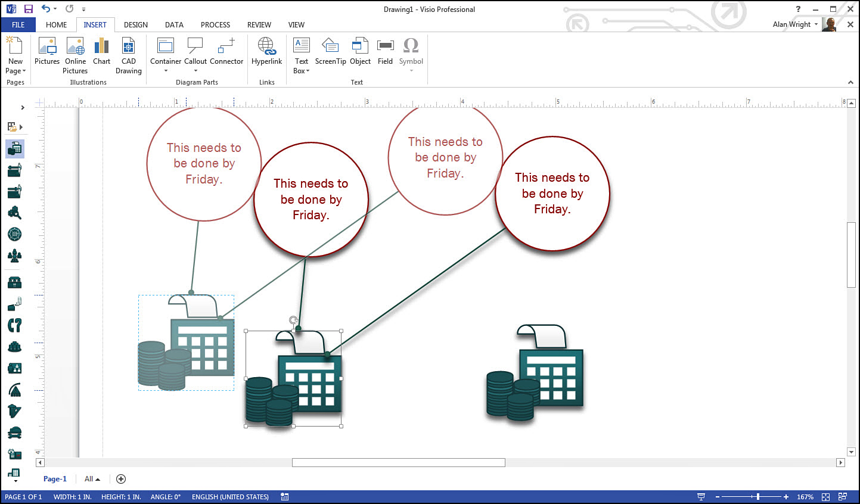Add a new page with plus button
Image resolution: width=860 pixels, height=504 pixels.
(121, 479)
